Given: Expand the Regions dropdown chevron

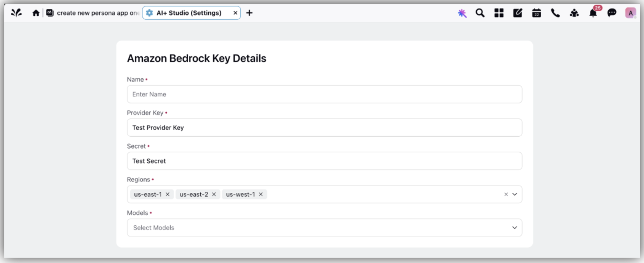Looking at the screenshot, I should pos(515,194).
